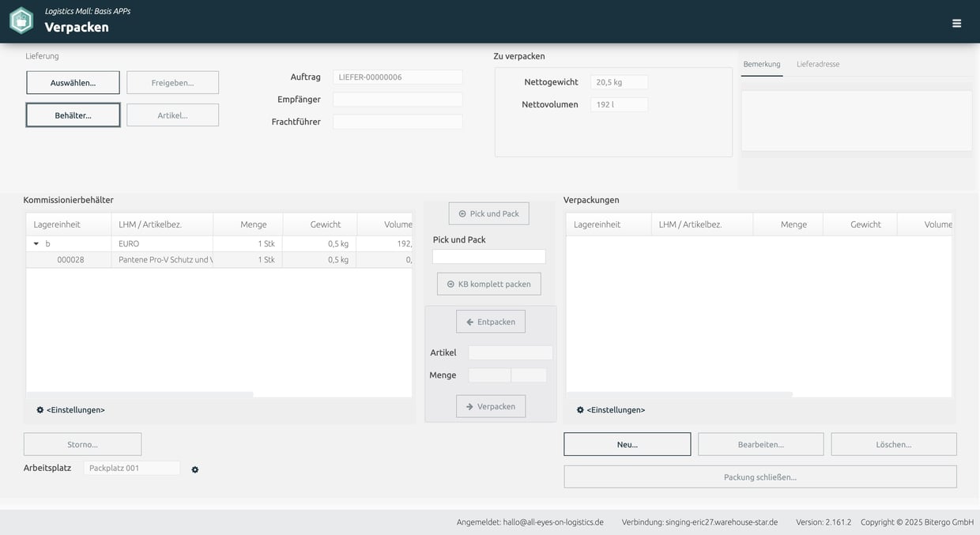Focus the Nettogewicht field 20,5 kg

pos(619,82)
